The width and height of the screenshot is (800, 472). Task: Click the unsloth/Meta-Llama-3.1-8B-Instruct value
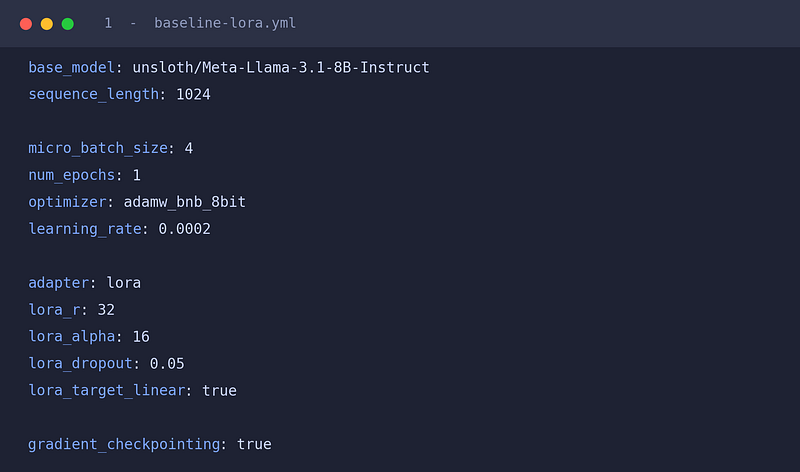click(x=281, y=67)
